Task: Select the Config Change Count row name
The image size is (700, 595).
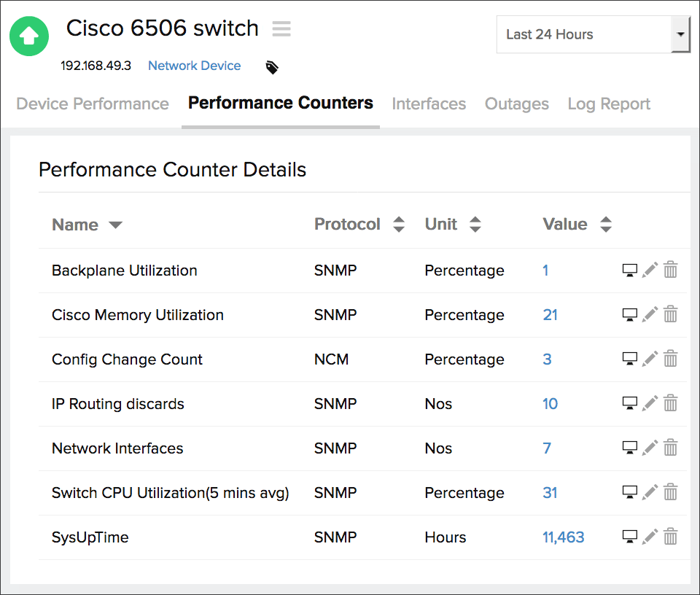Action: 127,359
